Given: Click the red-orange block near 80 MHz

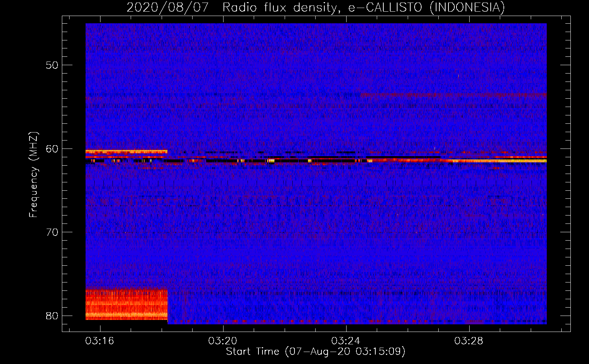Looking at the screenshot, I should (126, 304).
